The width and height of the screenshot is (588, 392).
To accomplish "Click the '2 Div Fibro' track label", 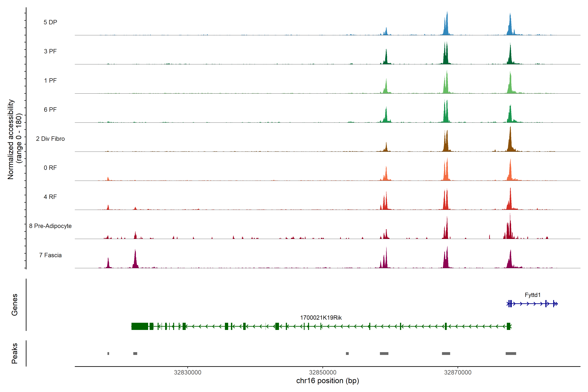I will click(x=50, y=139).
